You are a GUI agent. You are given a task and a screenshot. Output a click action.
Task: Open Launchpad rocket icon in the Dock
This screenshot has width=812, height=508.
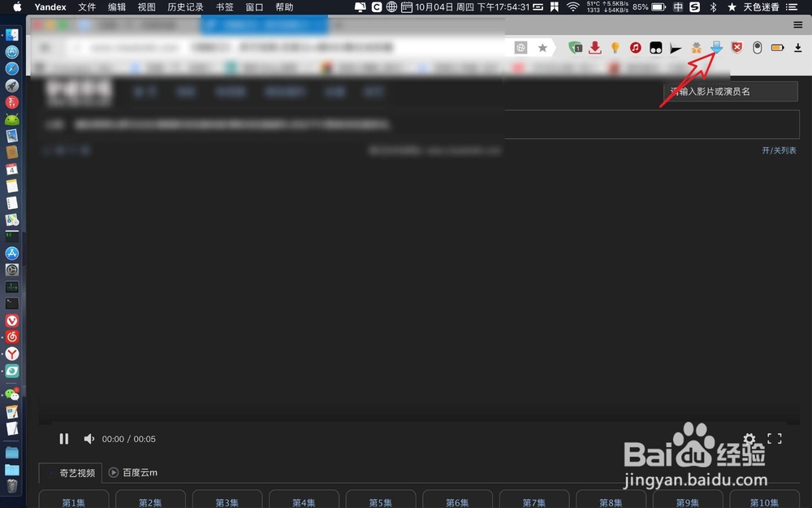point(12,85)
